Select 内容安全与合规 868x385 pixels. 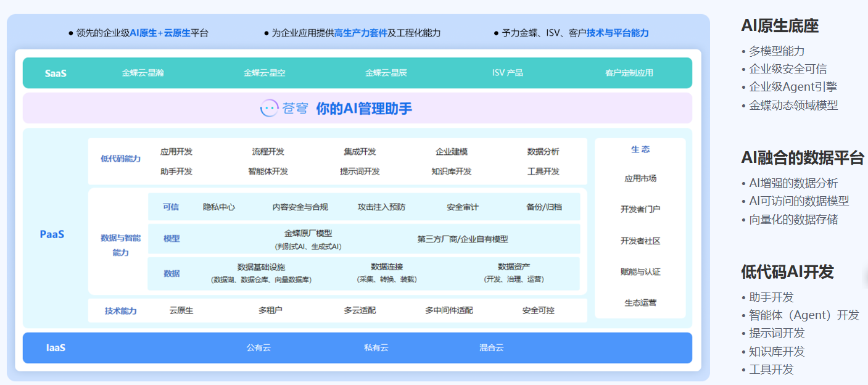300,207
